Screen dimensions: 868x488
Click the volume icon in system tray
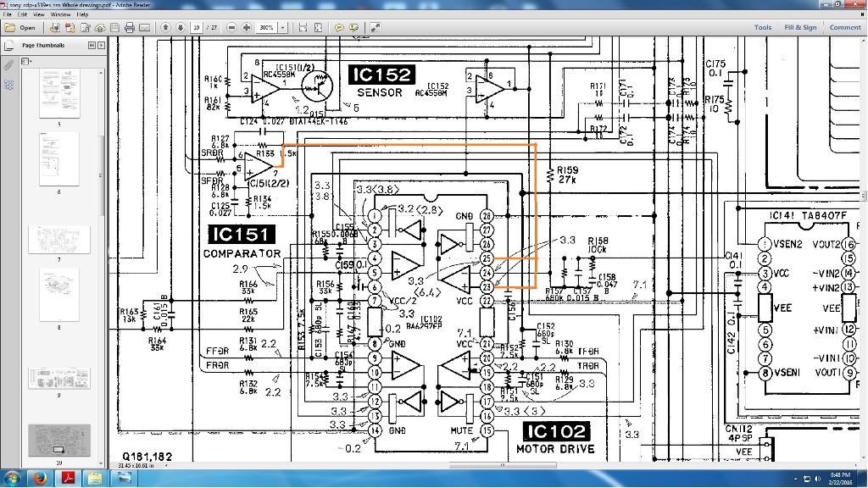coord(818,479)
